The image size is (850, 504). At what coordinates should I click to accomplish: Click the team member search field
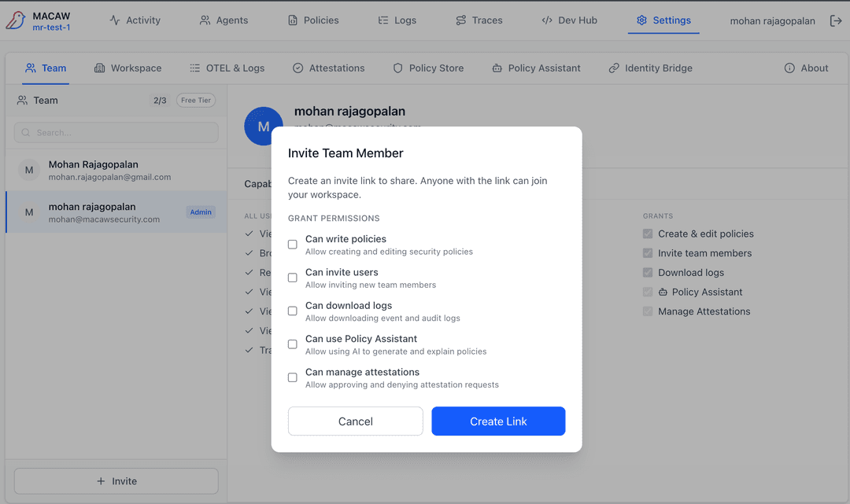(x=116, y=133)
